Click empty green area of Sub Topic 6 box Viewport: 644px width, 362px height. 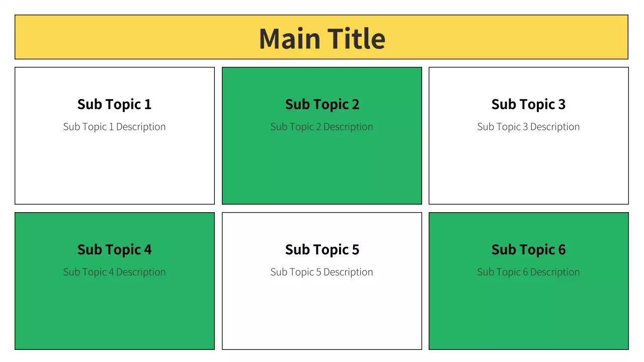click(528, 317)
